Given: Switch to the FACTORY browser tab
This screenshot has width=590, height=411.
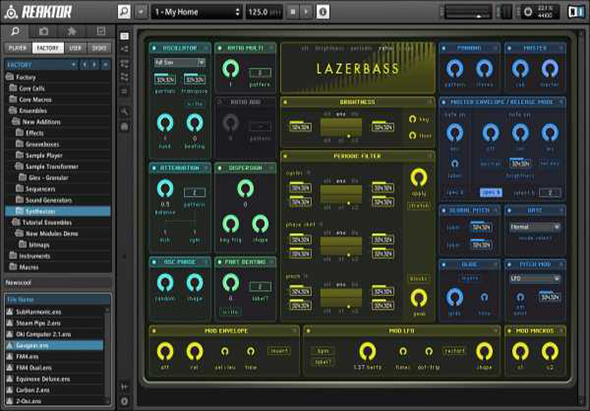Looking at the screenshot, I should tap(48, 48).
